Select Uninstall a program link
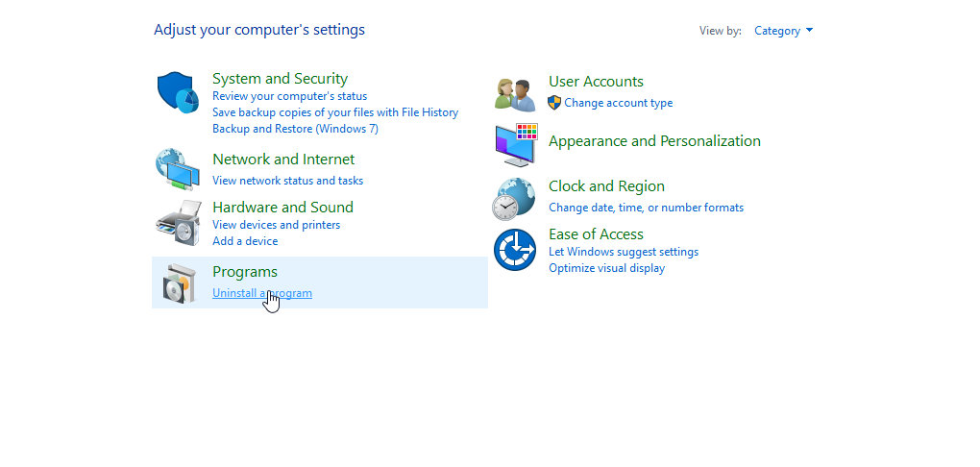This screenshot has height=467, width=980. coord(262,293)
